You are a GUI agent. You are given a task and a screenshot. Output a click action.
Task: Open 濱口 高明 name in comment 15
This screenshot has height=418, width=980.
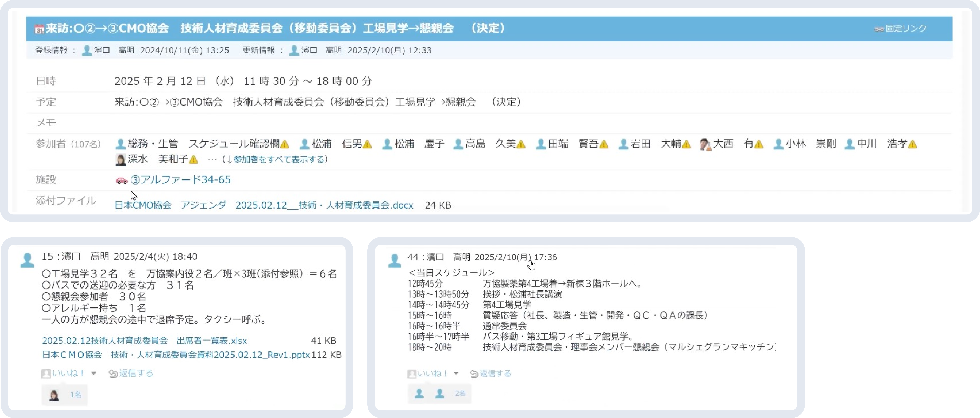pos(85,257)
